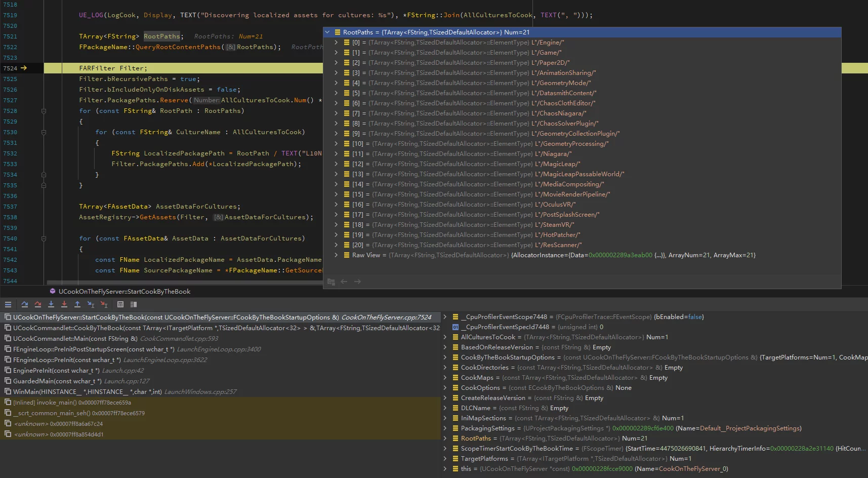The width and height of the screenshot is (868, 478).
Task: Click the red Force Step Into arrow
Action: pos(64,304)
